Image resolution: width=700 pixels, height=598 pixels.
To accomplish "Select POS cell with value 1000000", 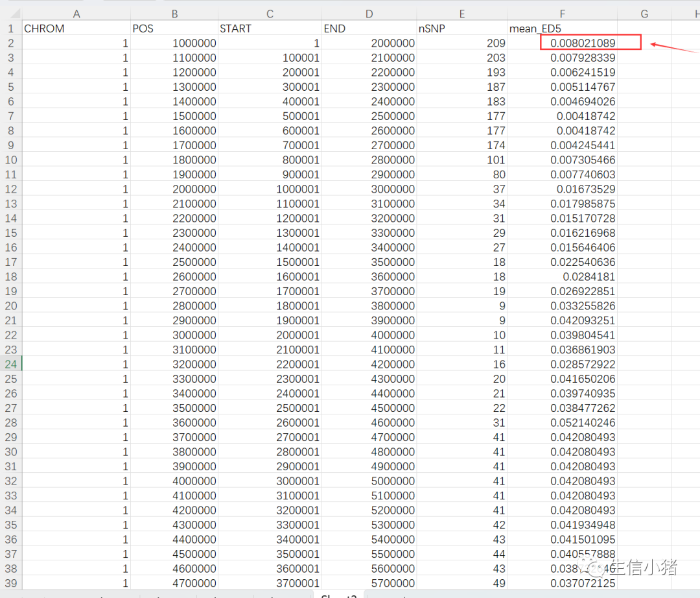I will [174, 43].
